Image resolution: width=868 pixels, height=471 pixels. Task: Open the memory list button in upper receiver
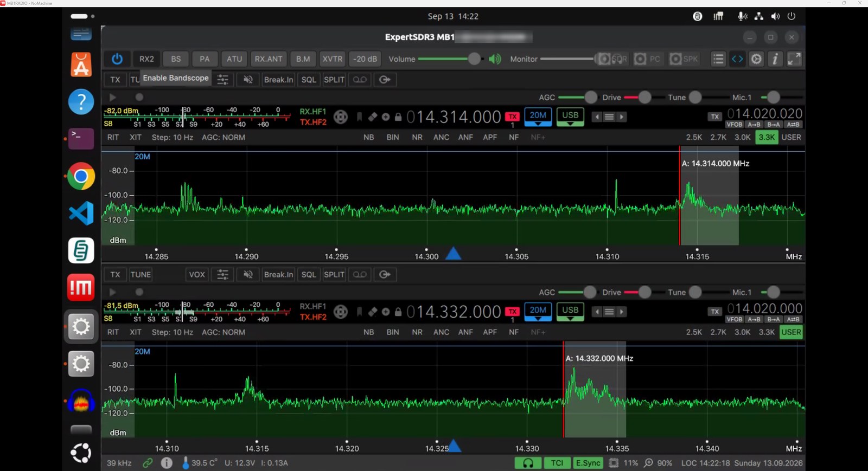coord(609,117)
